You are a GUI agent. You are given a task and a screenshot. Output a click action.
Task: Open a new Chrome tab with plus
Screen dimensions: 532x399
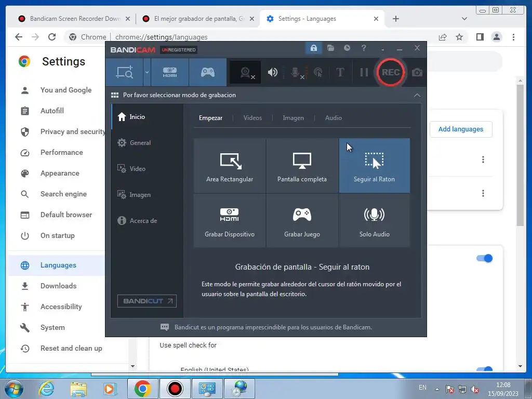point(395,19)
